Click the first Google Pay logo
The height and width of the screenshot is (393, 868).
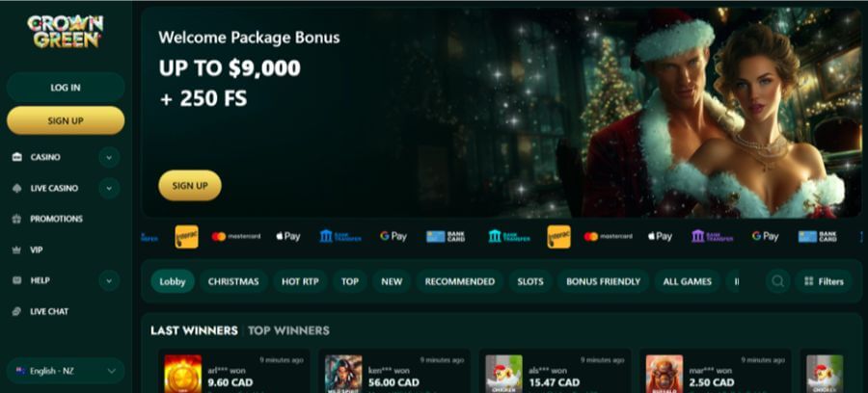click(x=393, y=237)
